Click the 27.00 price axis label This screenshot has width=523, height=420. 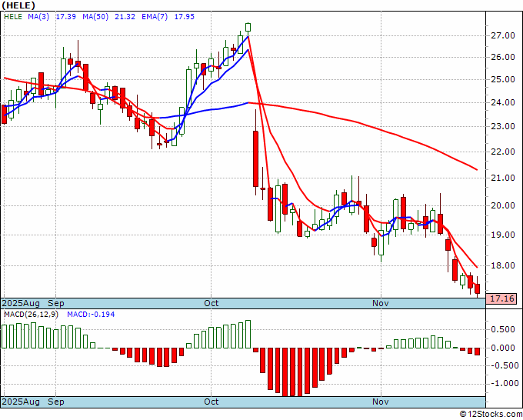[503, 35]
